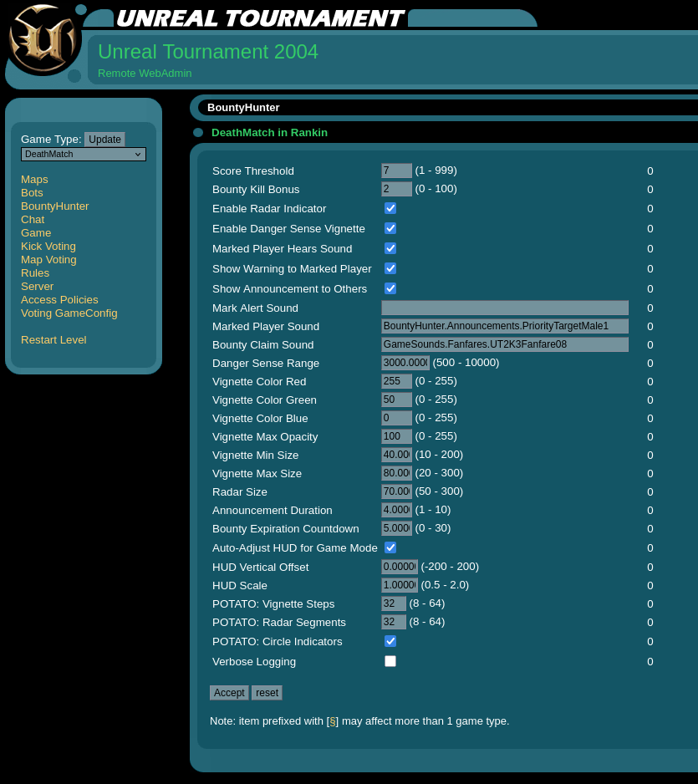
Task: Click the Restart Level link
Action: point(53,340)
